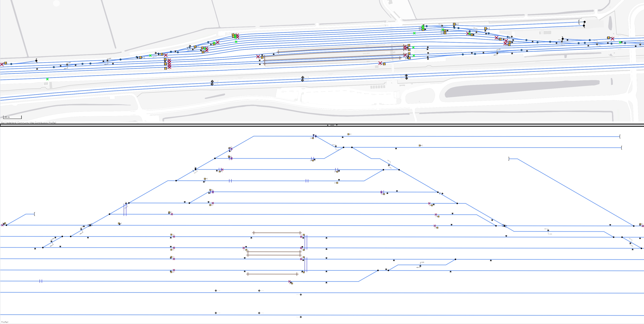644x324 pixels.
Task: Click the up arrow on the pane divider
Action: 328,125
